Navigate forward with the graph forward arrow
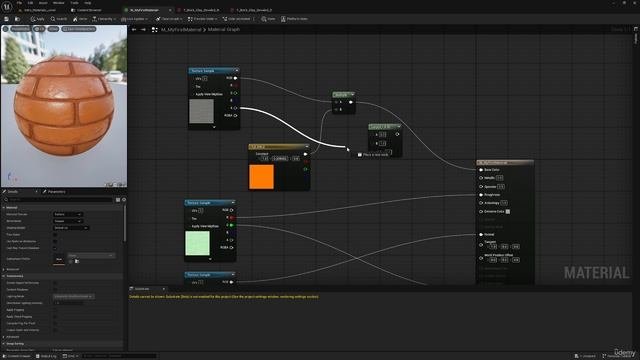640x360 pixels. (143, 29)
